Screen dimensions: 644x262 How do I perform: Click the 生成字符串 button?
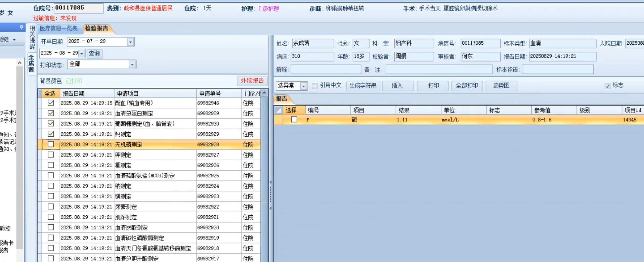[x=363, y=86]
